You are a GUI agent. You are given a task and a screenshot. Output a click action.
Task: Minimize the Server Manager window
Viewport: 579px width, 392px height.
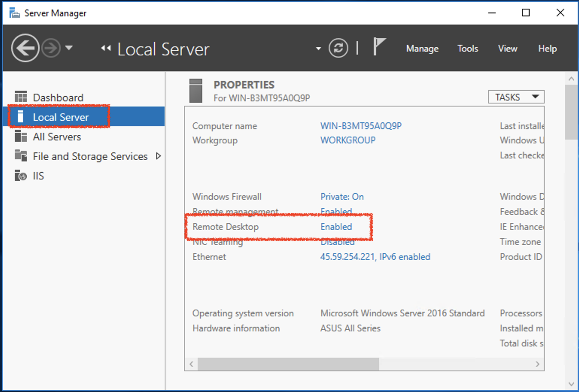click(492, 13)
